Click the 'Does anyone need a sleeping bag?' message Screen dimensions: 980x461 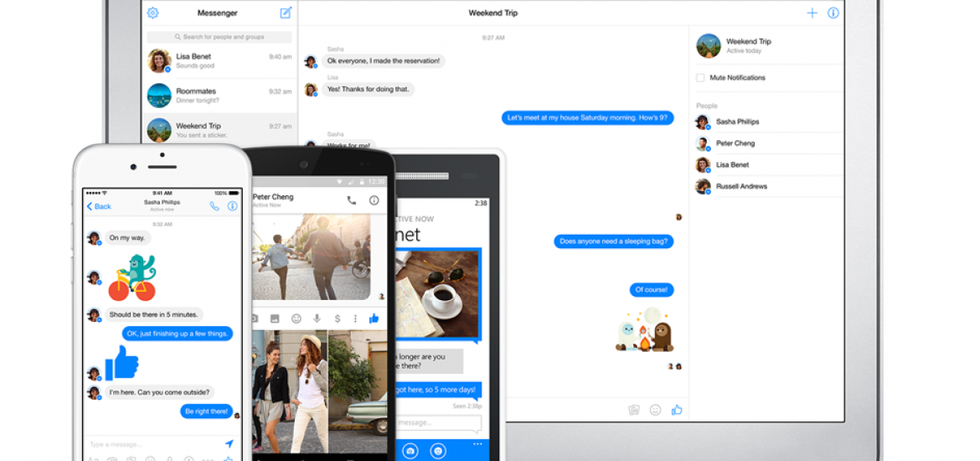[x=614, y=241]
